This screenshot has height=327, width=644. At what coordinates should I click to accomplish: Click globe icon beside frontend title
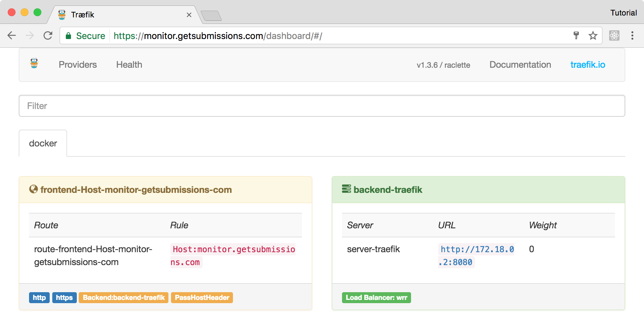point(34,189)
